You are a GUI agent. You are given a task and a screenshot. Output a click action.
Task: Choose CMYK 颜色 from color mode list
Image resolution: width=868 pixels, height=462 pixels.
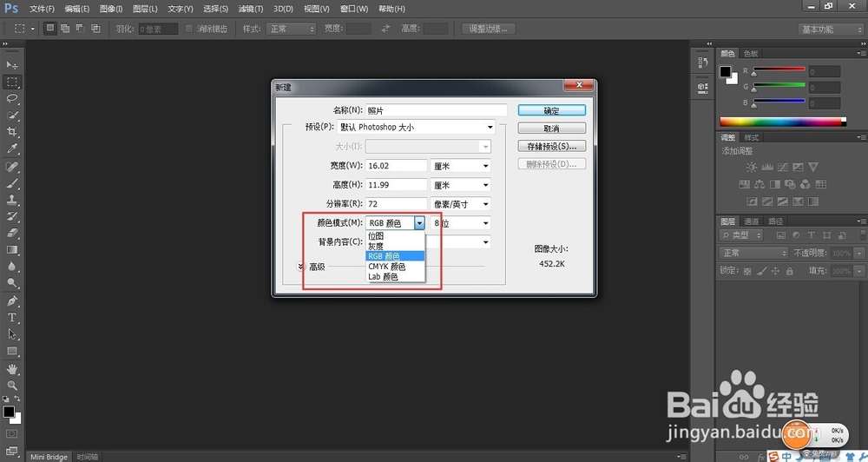(395, 267)
